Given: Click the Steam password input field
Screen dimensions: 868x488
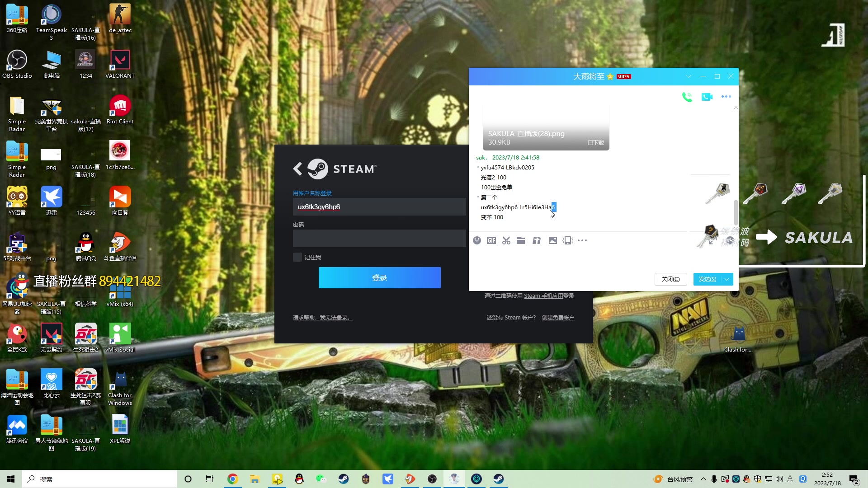Looking at the screenshot, I should click(379, 238).
